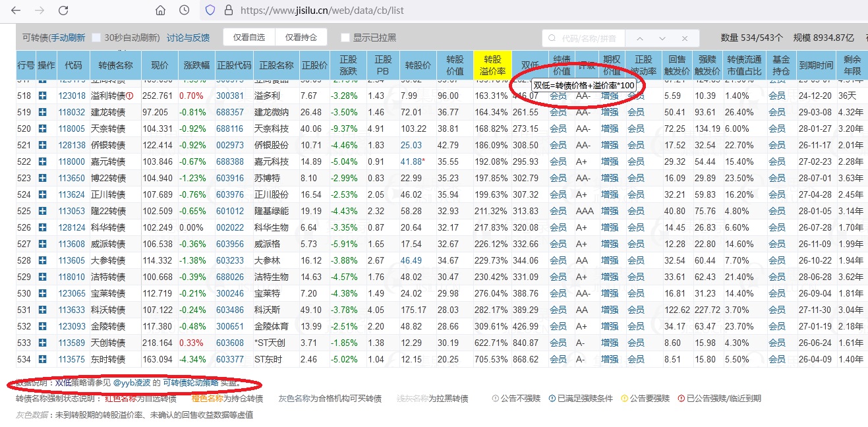Click the search box clear X icon
The image size is (868, 427).
click(x=685, y=38)
